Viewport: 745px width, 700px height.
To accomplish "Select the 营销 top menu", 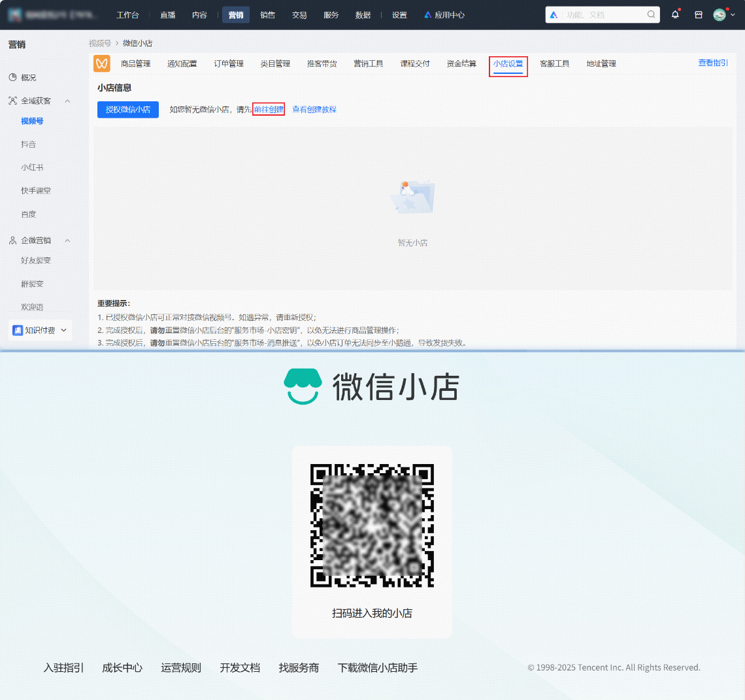I will 236,15.
